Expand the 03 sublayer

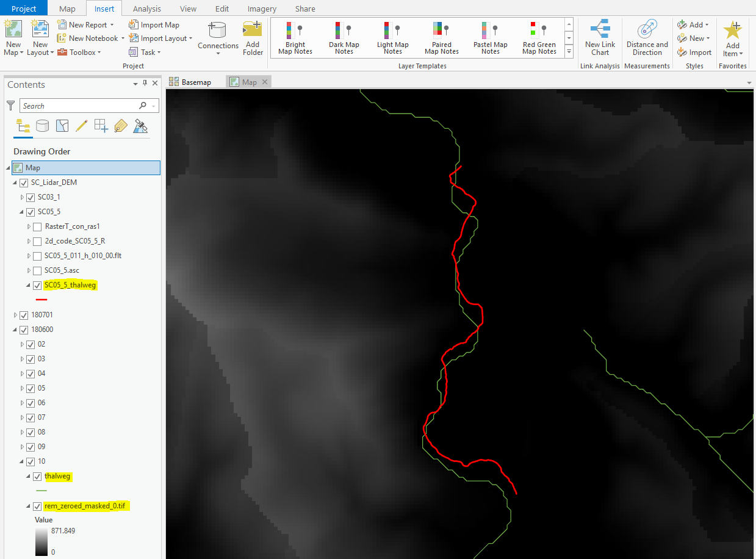click(x=23, y=358)
